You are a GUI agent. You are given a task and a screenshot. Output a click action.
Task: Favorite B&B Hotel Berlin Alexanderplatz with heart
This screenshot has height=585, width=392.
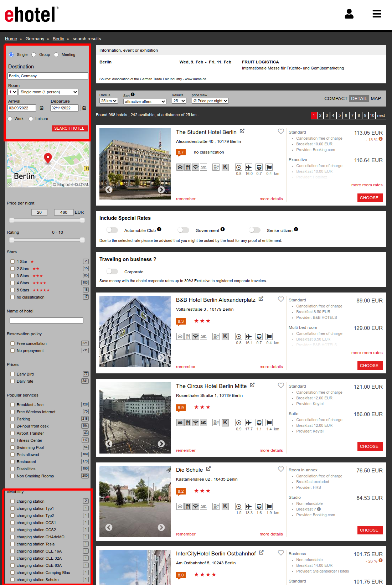(x=281, y=299)
